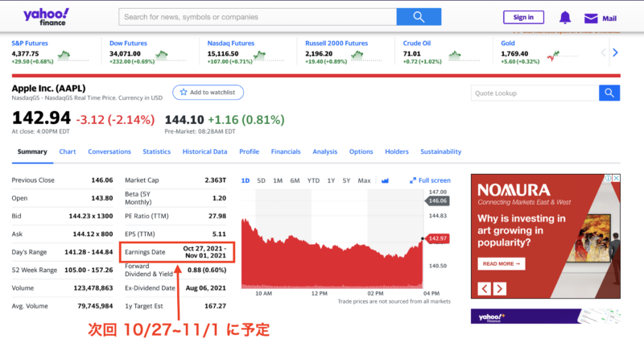The image size is (644, 339).
Task: Click the 1y Target Est value 167.27
Action: tap(215, 306)
